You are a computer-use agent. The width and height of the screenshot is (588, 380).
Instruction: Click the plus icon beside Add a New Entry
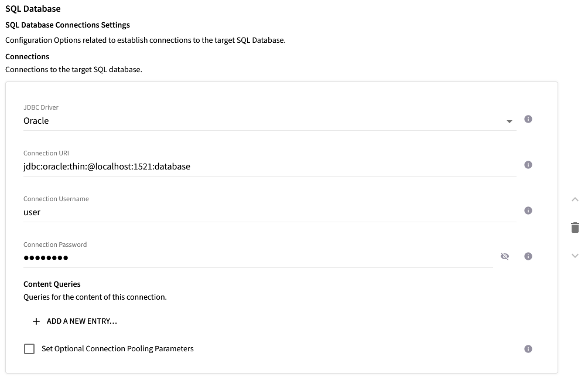(x=36, y=321)
